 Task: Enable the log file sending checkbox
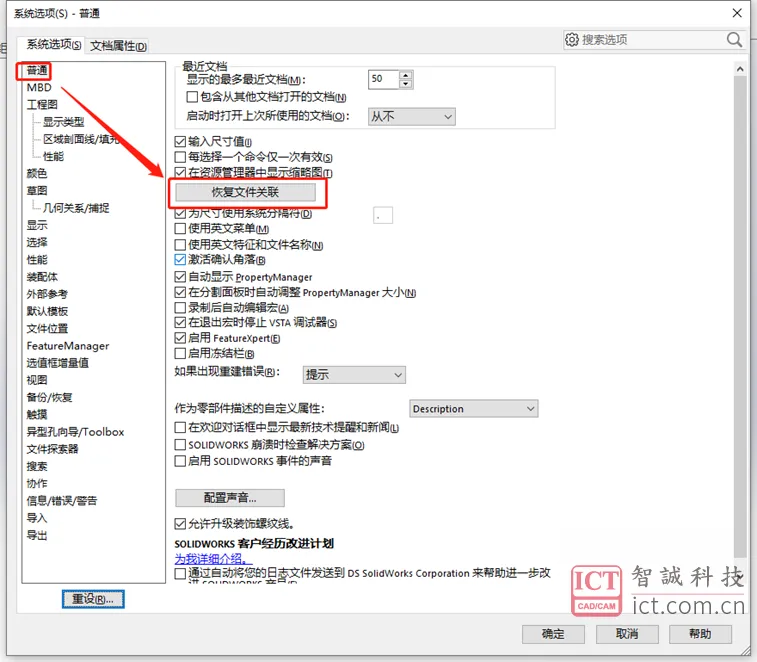pyautogui.click(x=180, y=573)
